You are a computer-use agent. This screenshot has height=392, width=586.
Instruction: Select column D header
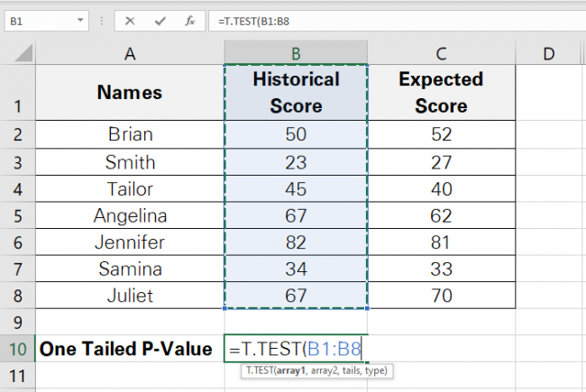click(x=548, y=54)
